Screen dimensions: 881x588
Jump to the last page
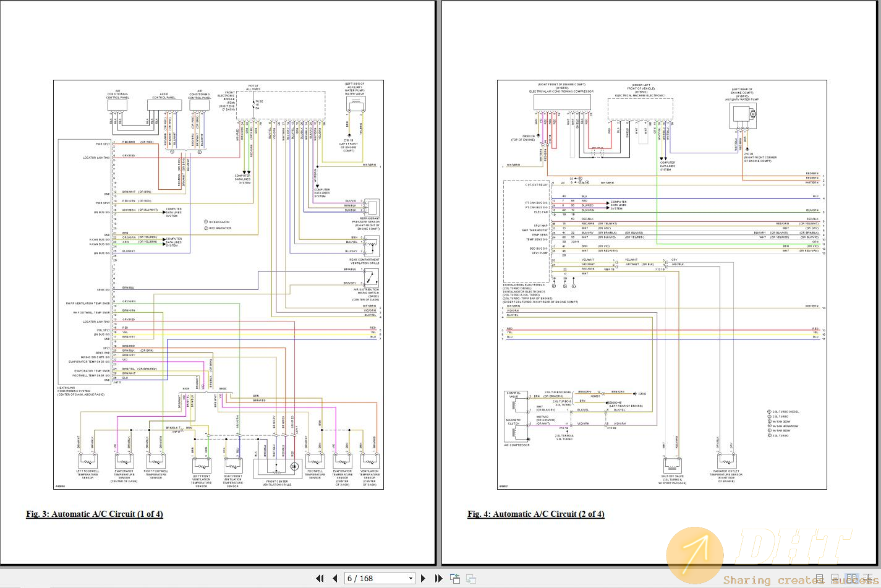pyautogui.click(x=438, y=578)
